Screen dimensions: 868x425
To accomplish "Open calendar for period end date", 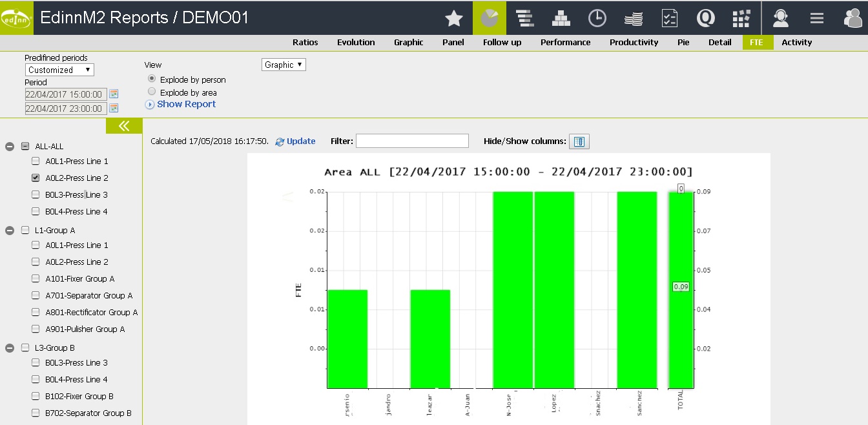I will pos(114,108).
